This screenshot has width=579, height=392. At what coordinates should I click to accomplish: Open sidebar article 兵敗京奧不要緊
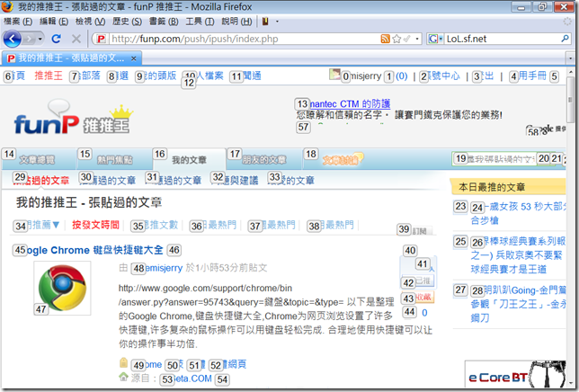point(518,255)
